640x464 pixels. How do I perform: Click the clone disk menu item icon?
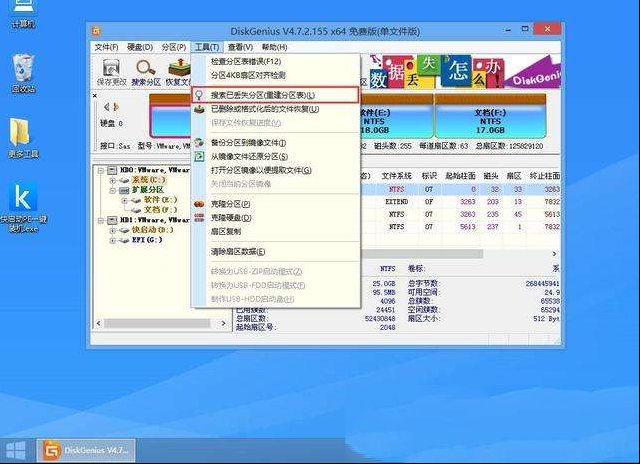click(199, 218)
